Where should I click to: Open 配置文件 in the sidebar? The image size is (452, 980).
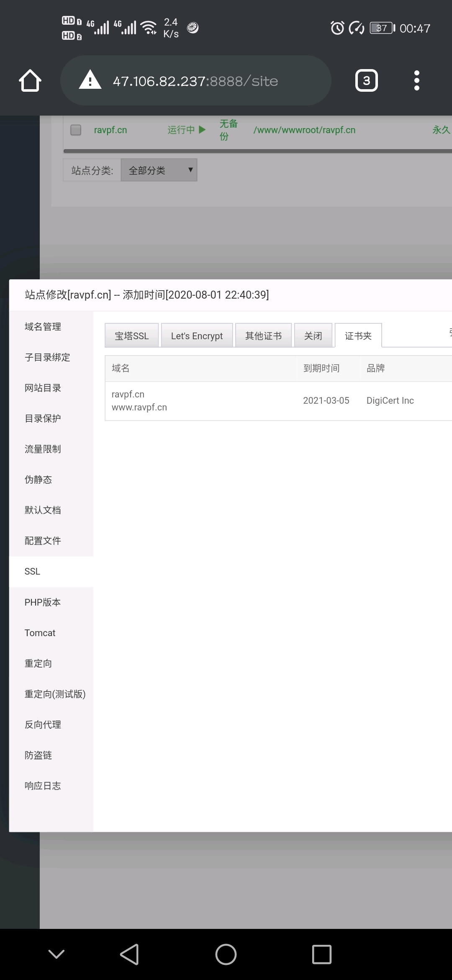point(51,541)
